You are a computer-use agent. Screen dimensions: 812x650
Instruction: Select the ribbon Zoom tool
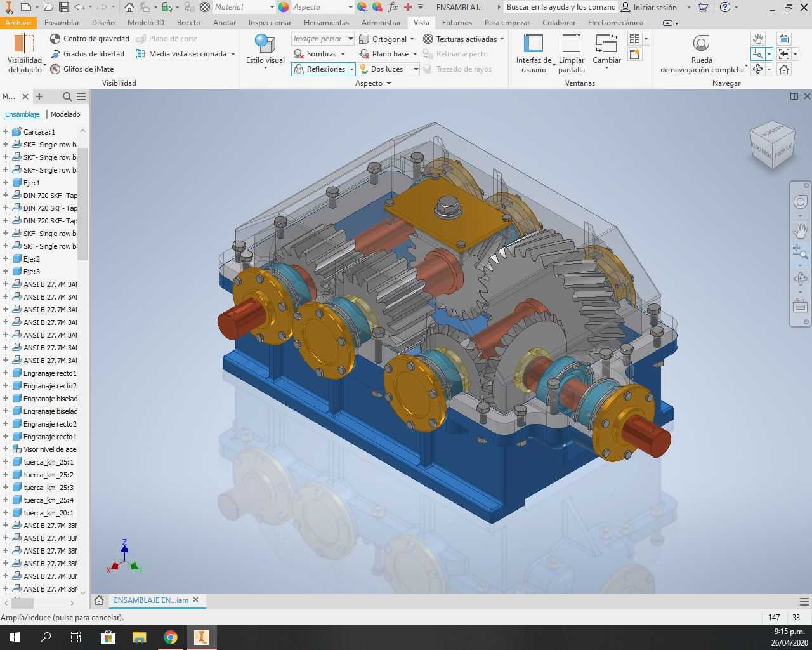point(757,54)
